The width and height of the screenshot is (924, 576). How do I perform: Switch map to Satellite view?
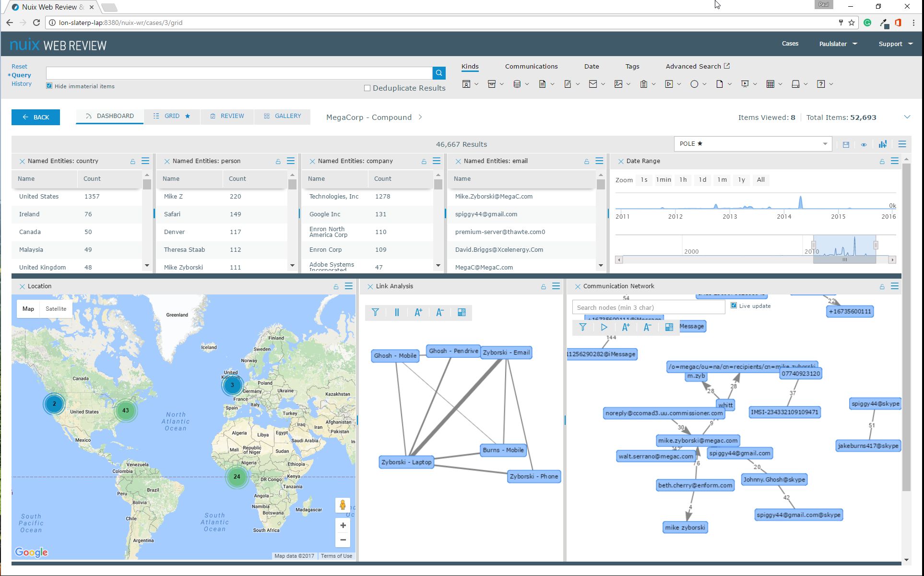pos(56,309)
